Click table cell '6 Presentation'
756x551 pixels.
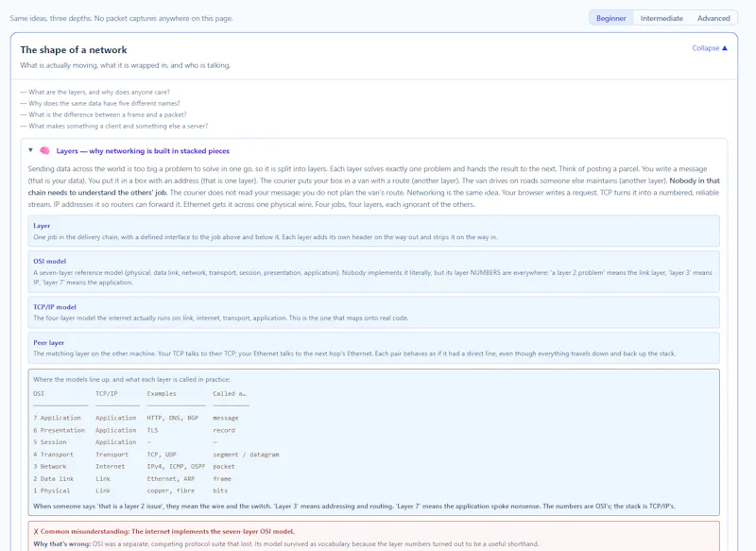tap(59, 430)
